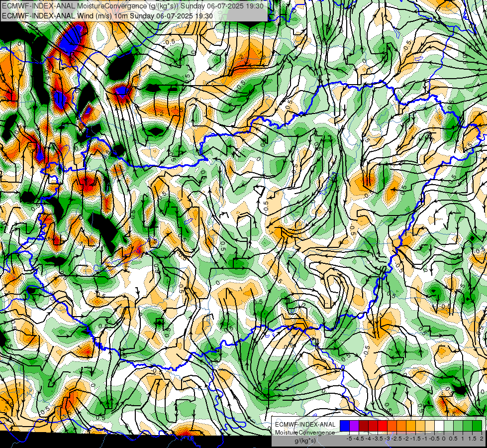Click the light orange swatch between -1.5 and -1
Image resolution: width=487 pixels, height=448 pixels.
click(420, 426)
